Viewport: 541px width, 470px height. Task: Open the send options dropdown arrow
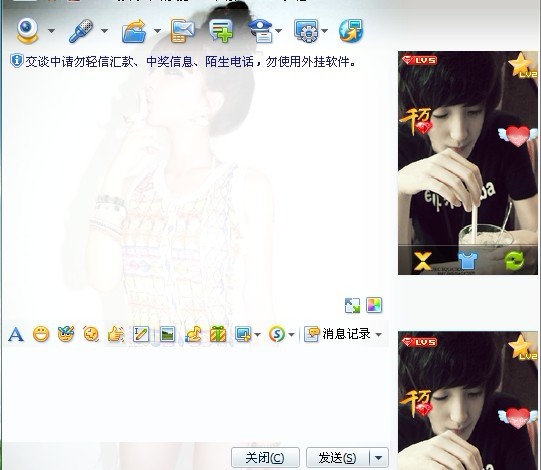point(379,458)
